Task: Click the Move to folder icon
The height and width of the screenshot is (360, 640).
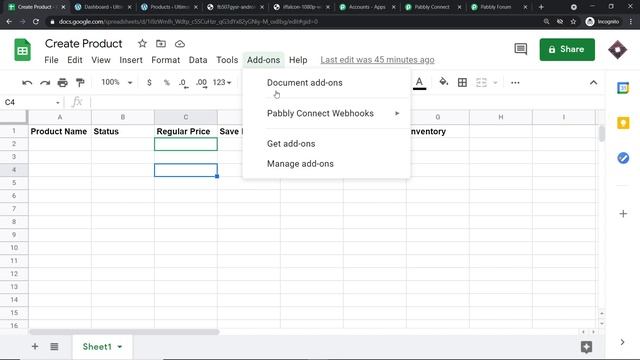Action: point(161,44)
